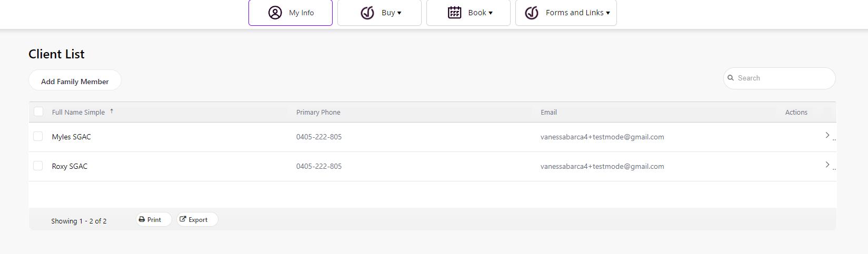Click the Book calendar icon
This screenshot has height=254, width=868.
click(x=454, y=13)
